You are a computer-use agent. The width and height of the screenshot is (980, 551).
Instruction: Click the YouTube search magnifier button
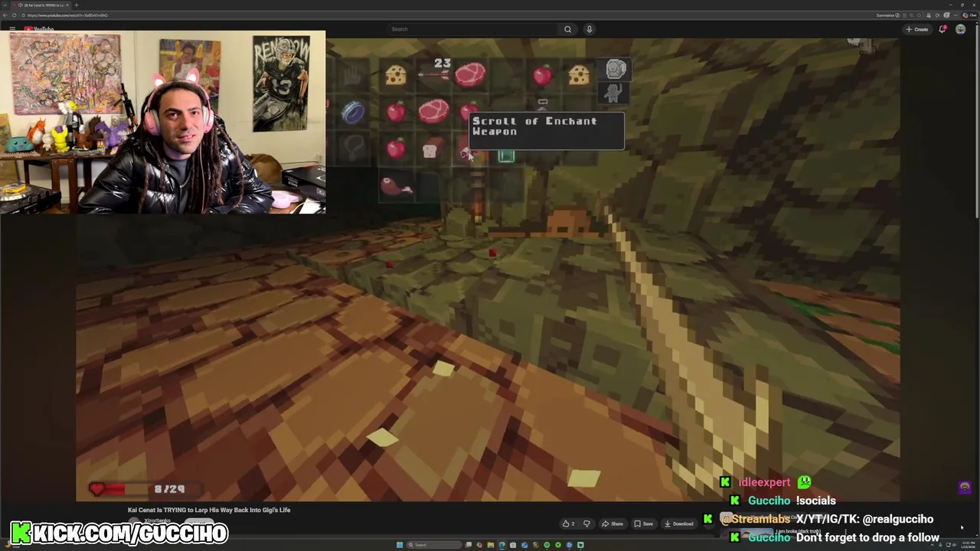pyautogui.click(x=567, y=29)
